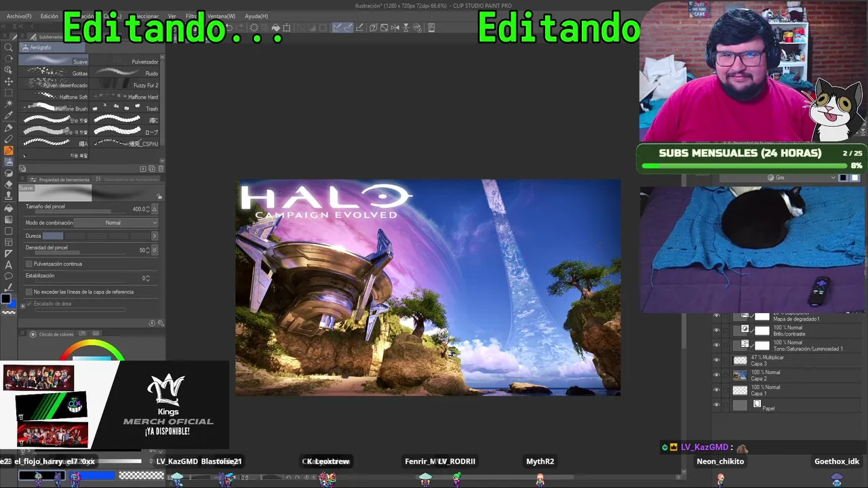Choose the Ruido sub tool
Viewport: 868px width, 488px height.
coord(125,73)
